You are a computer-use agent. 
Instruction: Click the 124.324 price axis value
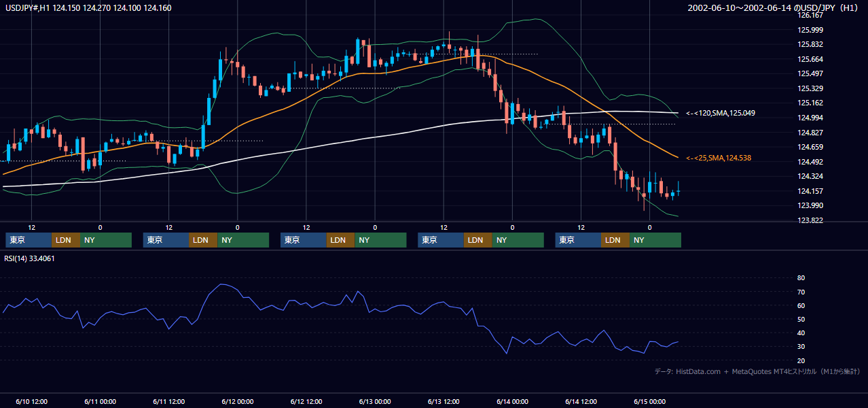coord(810,177)
